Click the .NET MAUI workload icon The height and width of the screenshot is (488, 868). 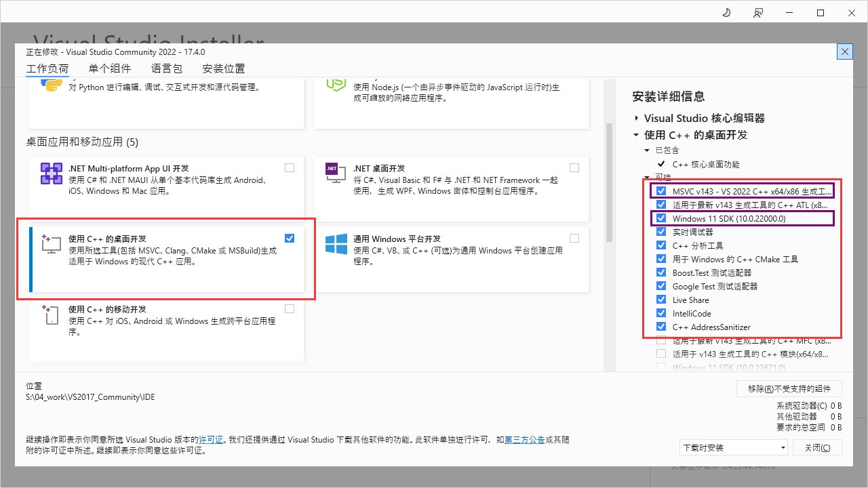(x=52, y=174)
